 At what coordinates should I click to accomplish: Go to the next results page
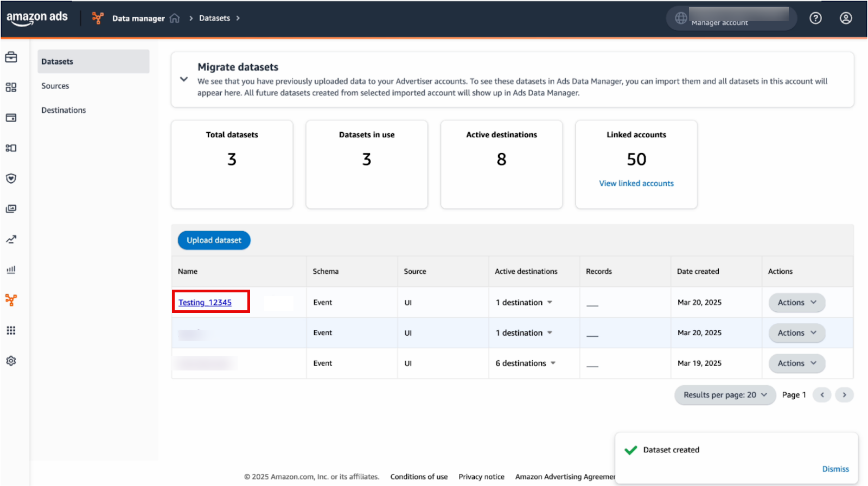(844, 395)
